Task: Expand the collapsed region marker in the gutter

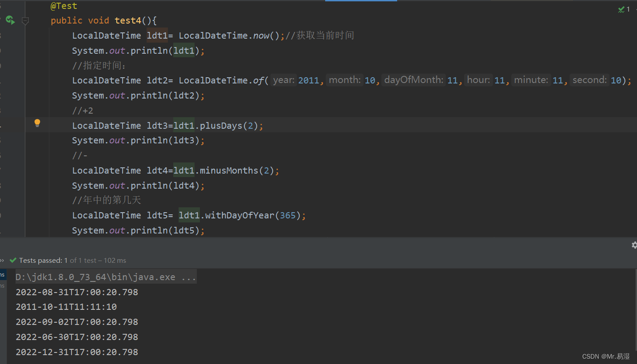Action: coord(25,20)
